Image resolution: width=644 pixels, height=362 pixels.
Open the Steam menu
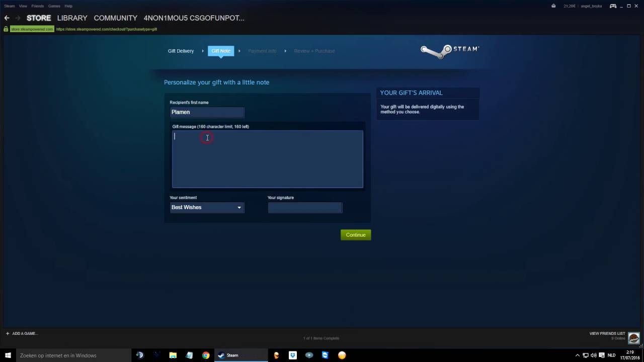(9, 6)
